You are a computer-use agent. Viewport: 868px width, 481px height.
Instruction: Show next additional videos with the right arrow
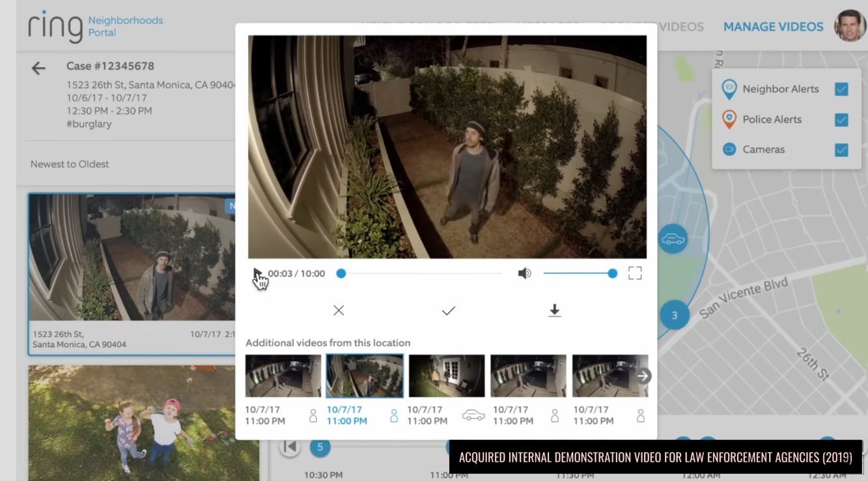pos(643,376)
